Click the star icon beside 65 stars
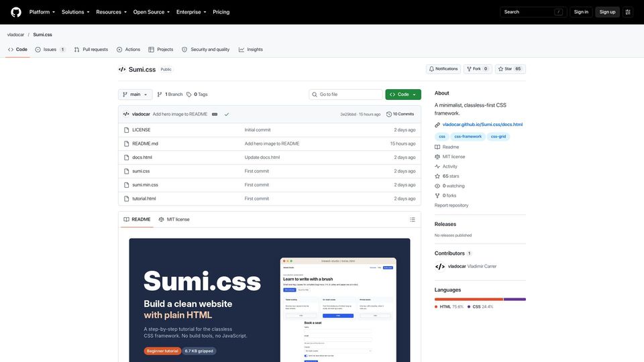 click(437, 176)
